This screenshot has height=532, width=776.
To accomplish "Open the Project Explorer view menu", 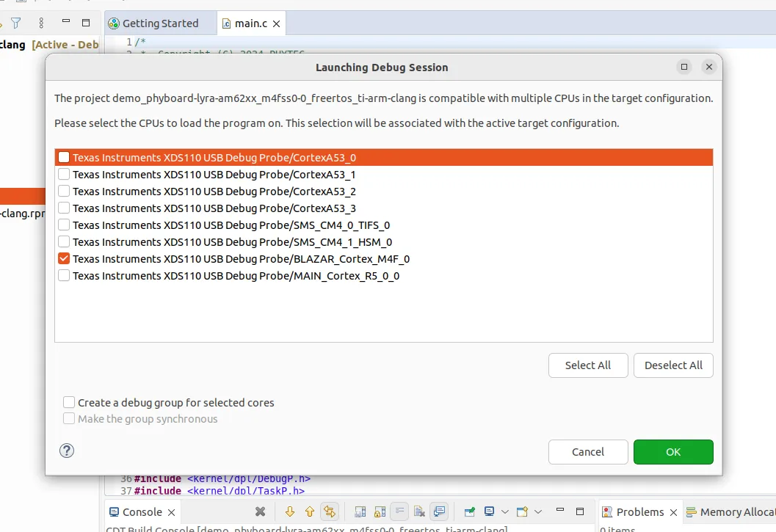I will 41,23.
